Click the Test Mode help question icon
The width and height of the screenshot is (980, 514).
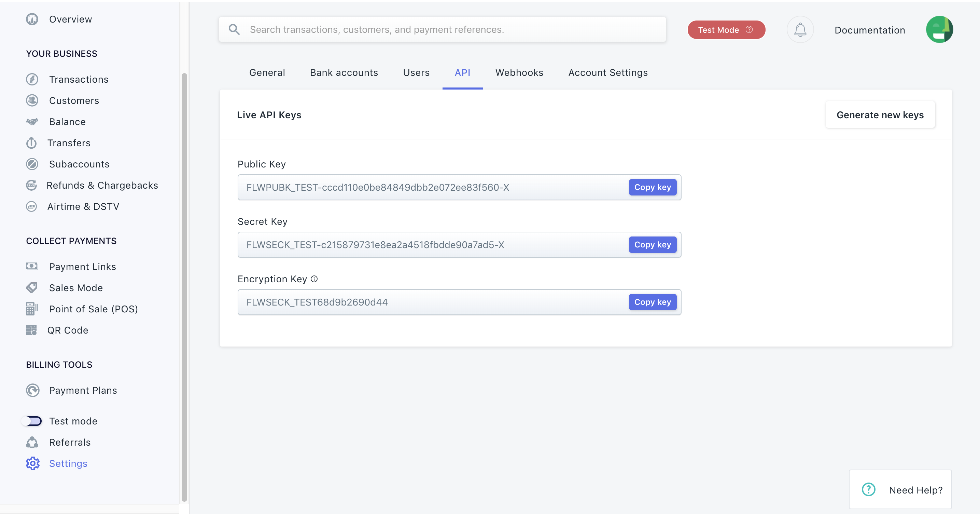pyautogui.click(x=749, y=29)
